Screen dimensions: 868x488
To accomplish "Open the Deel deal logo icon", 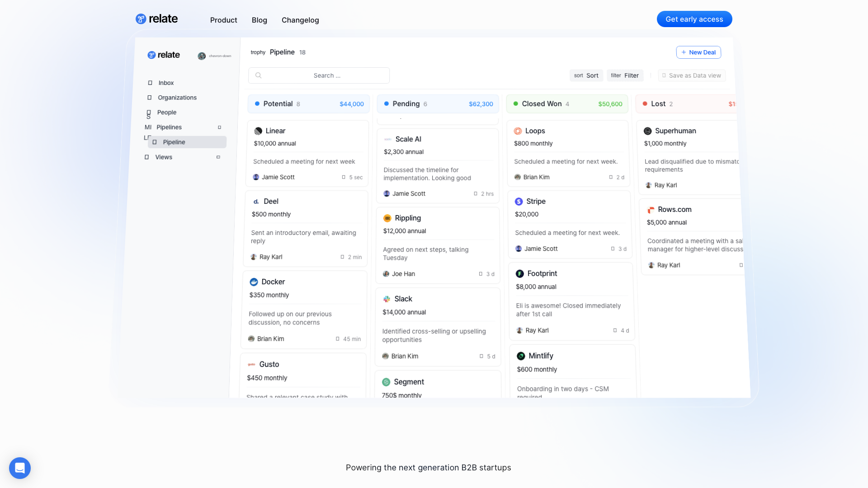I will click(x=256, y=202).
